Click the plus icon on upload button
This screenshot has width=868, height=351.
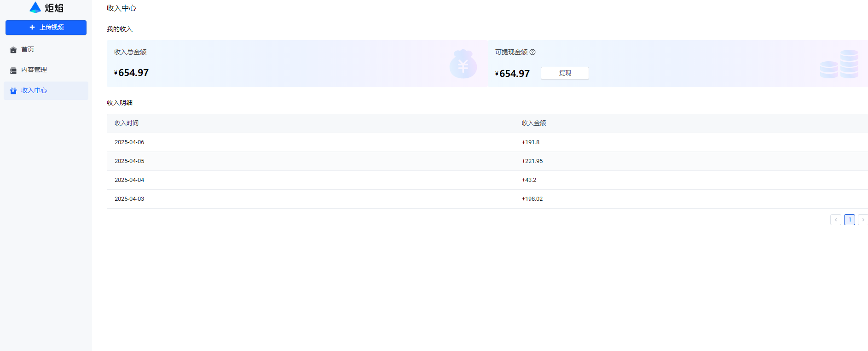coord(32,28)
